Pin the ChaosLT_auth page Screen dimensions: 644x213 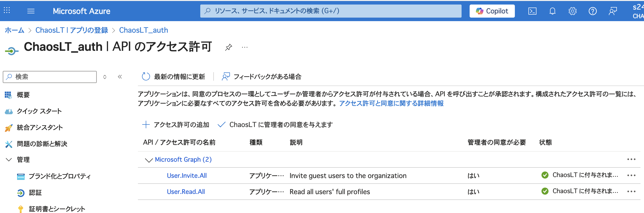pyautogui.click(x=228, y=47)
